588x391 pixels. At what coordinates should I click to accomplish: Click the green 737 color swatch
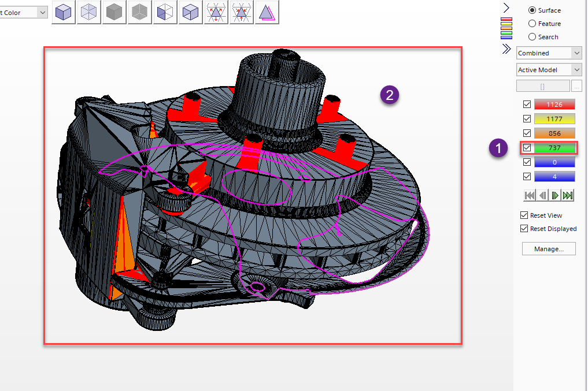point(554,147)
